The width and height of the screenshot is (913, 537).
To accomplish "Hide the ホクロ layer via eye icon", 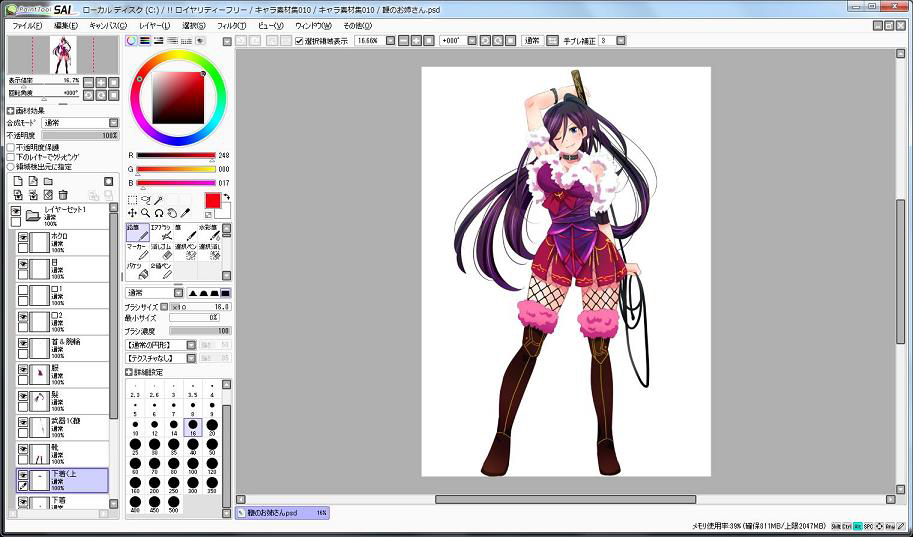I will click(x=23, y=238).
